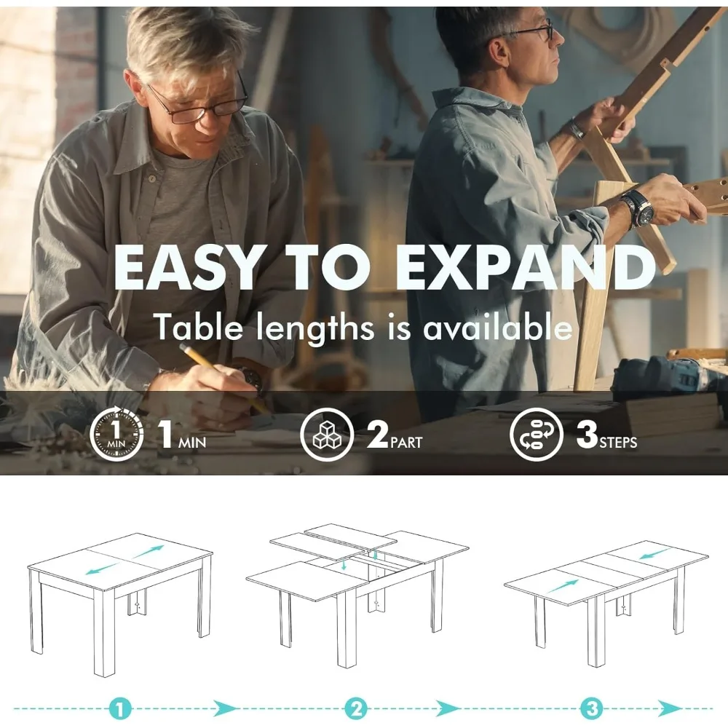Click the stacked cubes parts icon
728x728 pixels.
327,435
